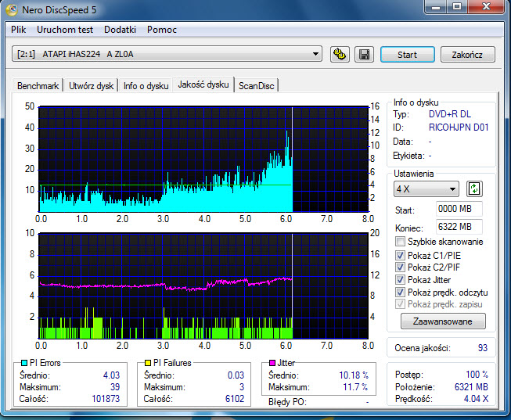Click the Jitter maximum 11.7 %
Viewport: 511px width, 420px height.
pos(355,387)
